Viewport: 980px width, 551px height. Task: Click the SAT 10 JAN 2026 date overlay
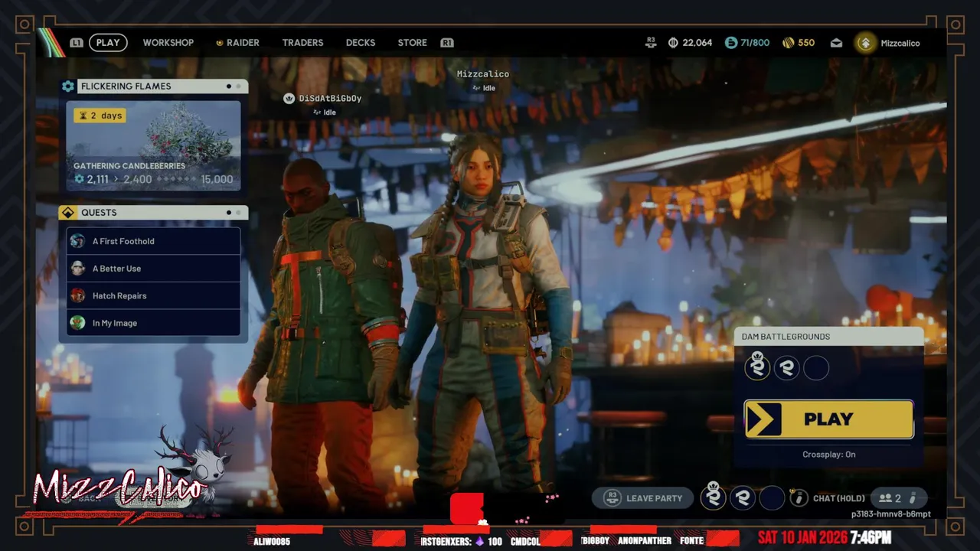[802, 538]
